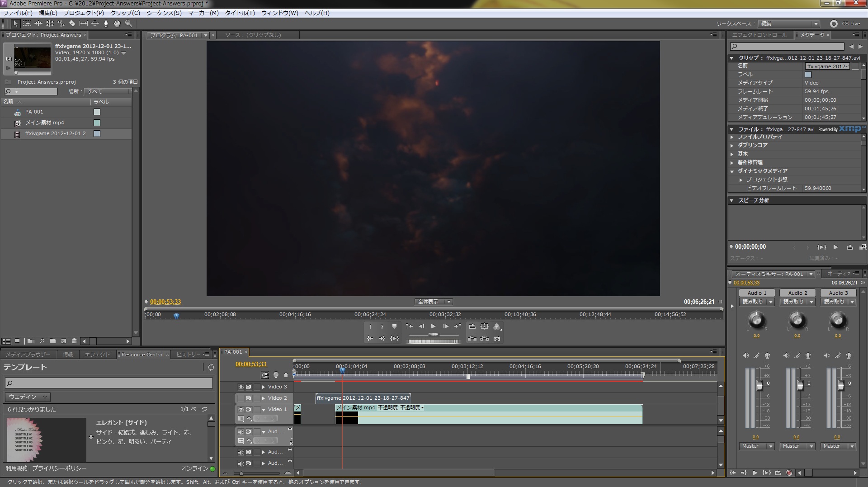Select the Rolling Edit tool
Image resolution: width=868 pixels, height=487 pixels.
[50, 24]
